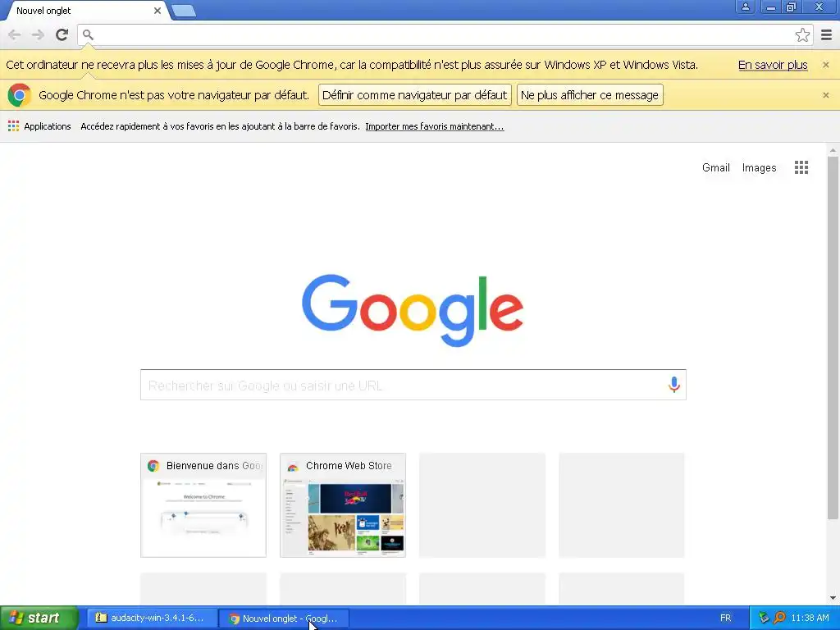Open the Chrome Web Store thumbnail
This screenshot has height=630, width=840.
343,505
